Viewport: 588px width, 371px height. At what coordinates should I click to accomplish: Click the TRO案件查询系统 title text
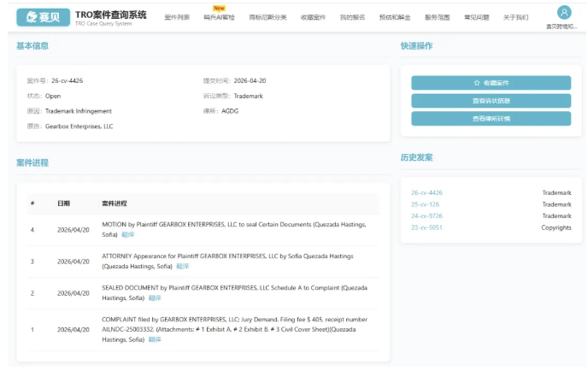tap(111, 15)
